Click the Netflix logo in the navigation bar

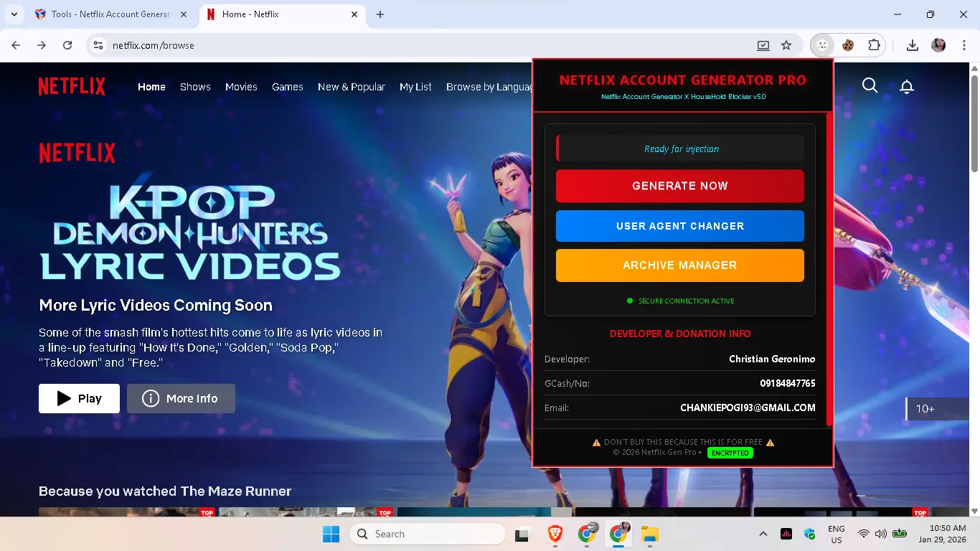[72, 87]
